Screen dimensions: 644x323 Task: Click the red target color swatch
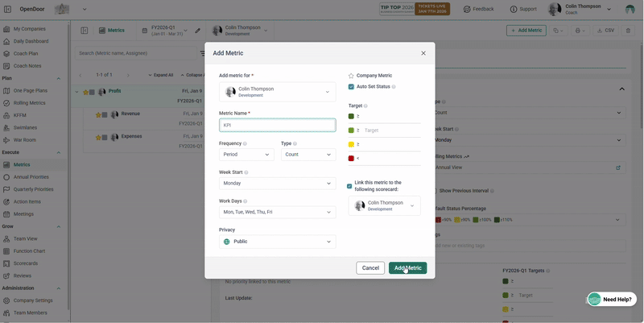351,159
